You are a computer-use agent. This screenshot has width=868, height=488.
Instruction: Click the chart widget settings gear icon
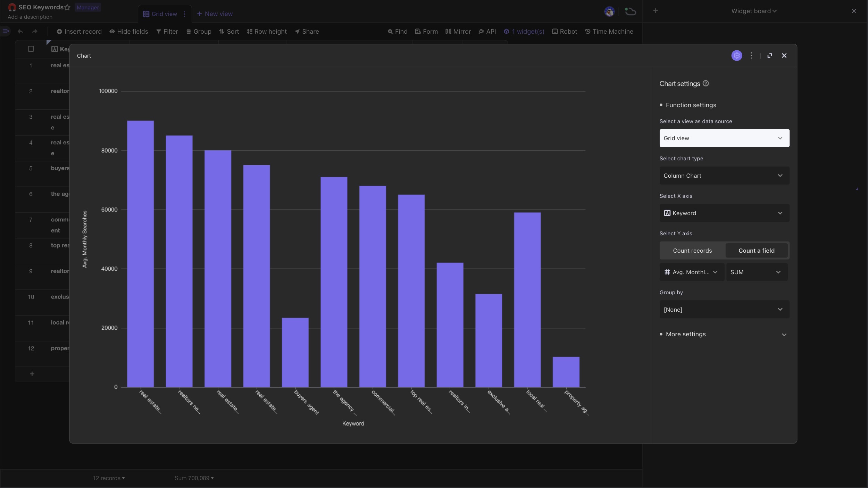736,56
